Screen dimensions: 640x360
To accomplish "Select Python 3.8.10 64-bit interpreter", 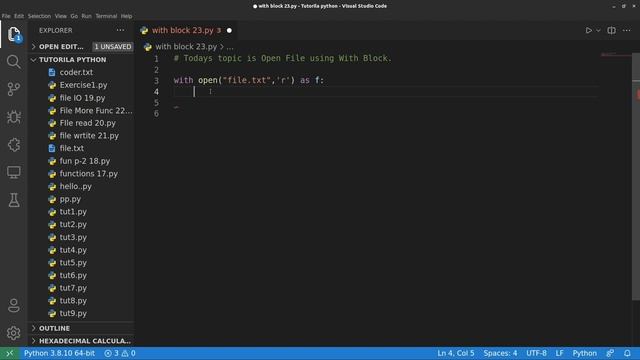I will [x=59, y=353].
